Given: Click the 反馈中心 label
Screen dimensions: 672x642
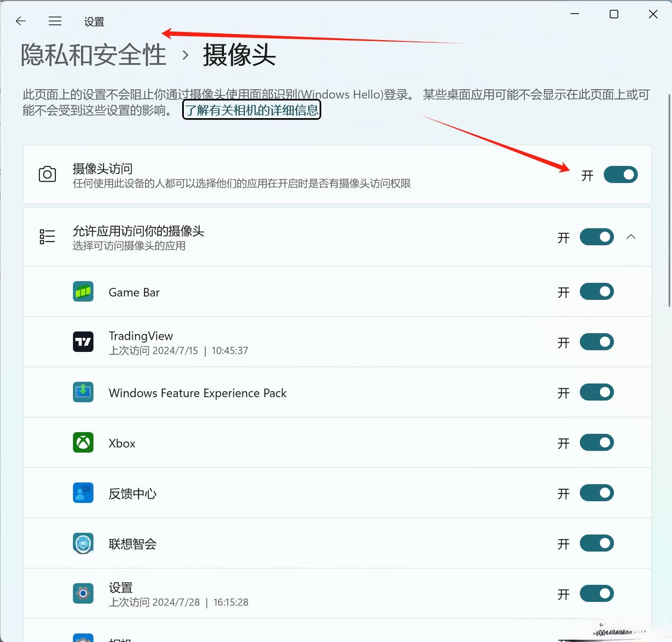Looking at the screenshot, I should tap(133, 494).
